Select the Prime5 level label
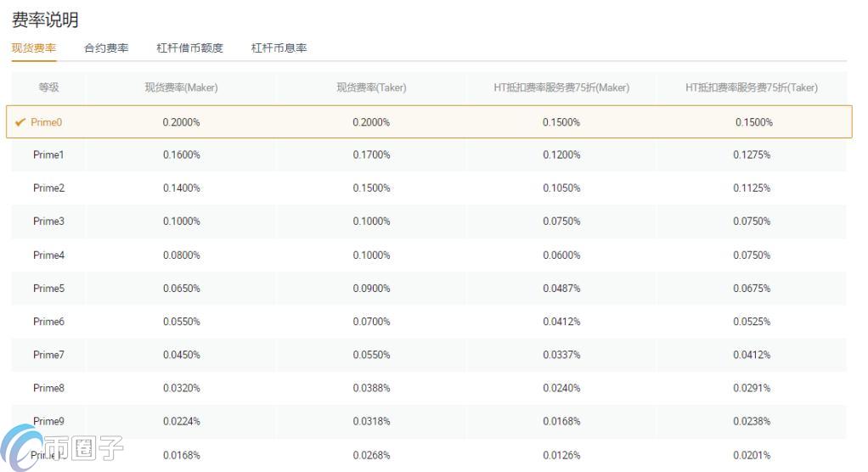 [48, 289]
